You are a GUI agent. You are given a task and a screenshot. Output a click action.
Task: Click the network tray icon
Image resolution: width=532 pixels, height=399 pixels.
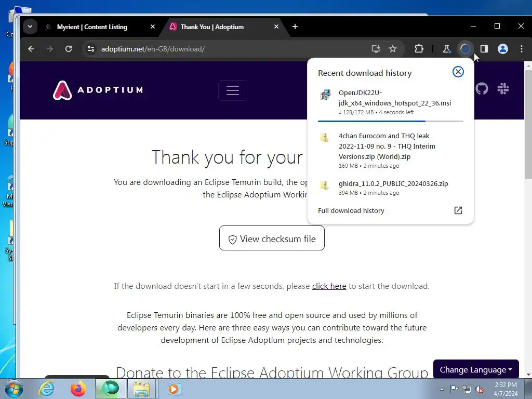[467, 389]
